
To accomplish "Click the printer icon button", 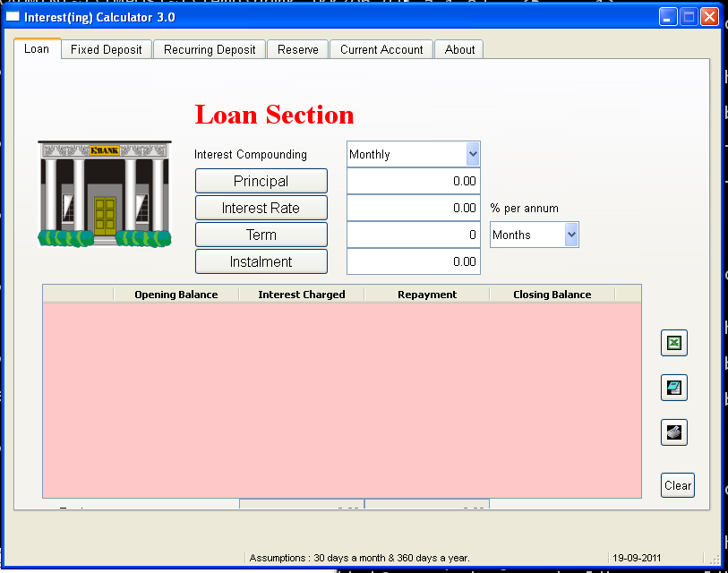I will [674, 432].
